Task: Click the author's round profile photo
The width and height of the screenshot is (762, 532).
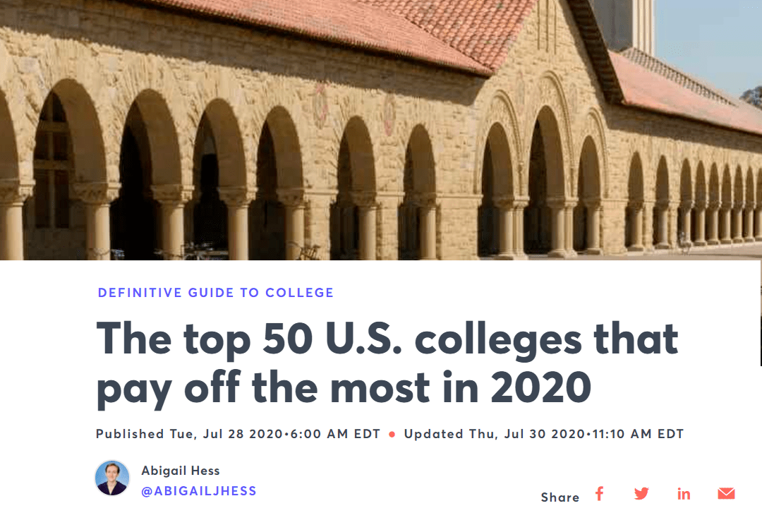Action: click(x=112, y=478)
